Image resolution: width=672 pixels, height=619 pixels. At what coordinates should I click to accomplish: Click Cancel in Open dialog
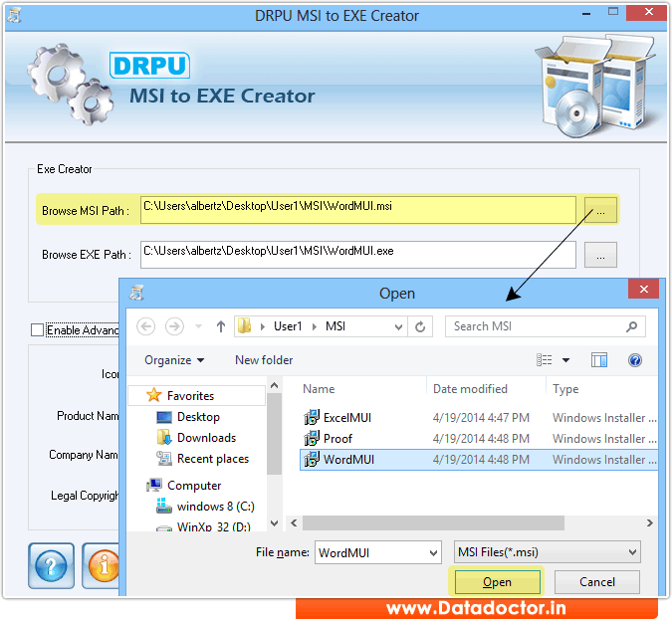(x=597, y=582)
